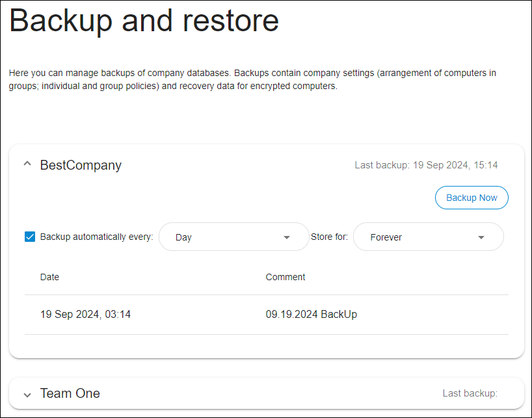Open the Day frequency dropdown
532x418 pixels.
(x=233, y=237)
